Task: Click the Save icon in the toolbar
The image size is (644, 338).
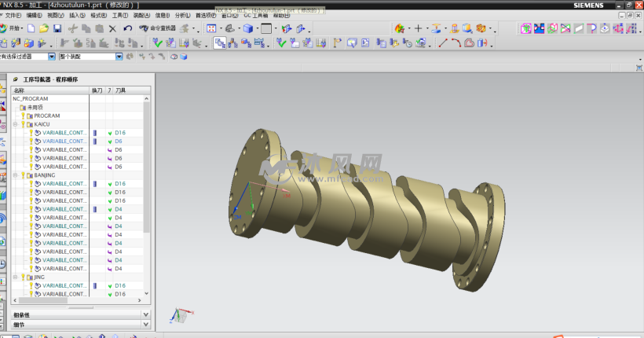Action: click(x=57, y=28)
